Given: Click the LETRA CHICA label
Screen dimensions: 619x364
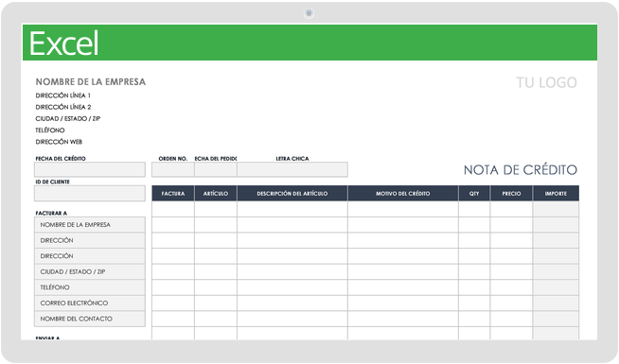Looking at the screenshot, I should (292, 159).
